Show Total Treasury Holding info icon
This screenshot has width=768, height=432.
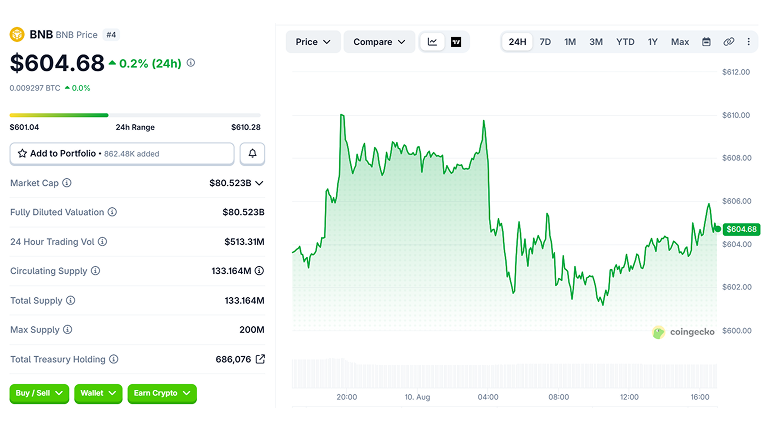pyautogui.click(x=114, y=359)
